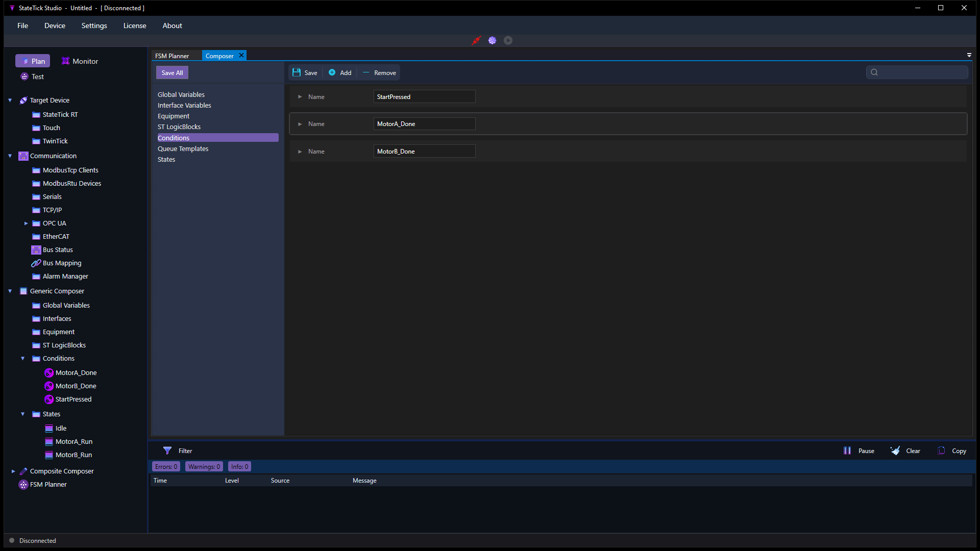This screenshot has height=551, width=980.
Task: Toggle the Errors: 0 filter
Action: [166, 467]
